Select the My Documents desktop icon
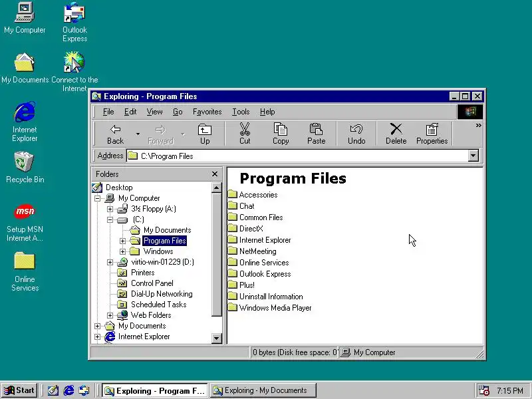 [x=25, y=68]
